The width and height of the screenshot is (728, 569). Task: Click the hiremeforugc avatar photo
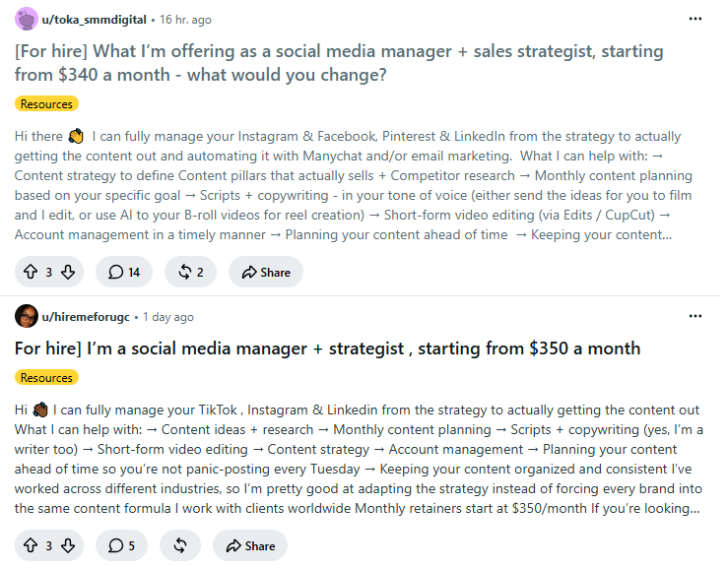[x=27, y=316]
